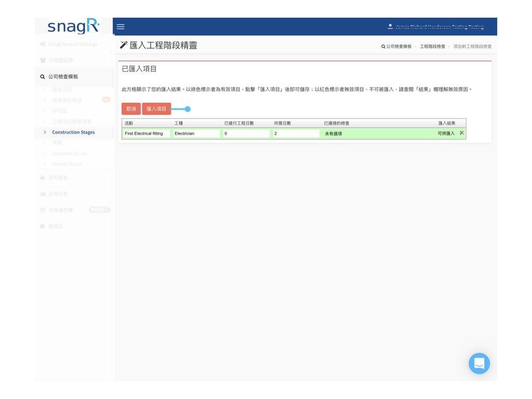Click the chevron beside 工程項目檢查清單
The height and width of the screenshot is (399, 532).
pos(45,122)
